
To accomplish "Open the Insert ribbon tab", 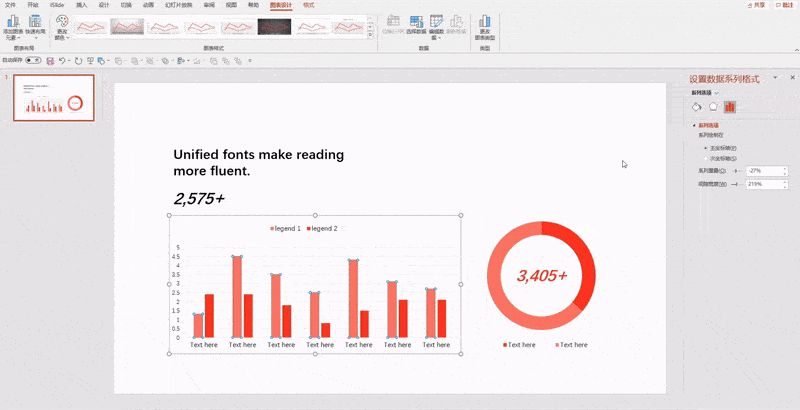I will click(81, 5).
